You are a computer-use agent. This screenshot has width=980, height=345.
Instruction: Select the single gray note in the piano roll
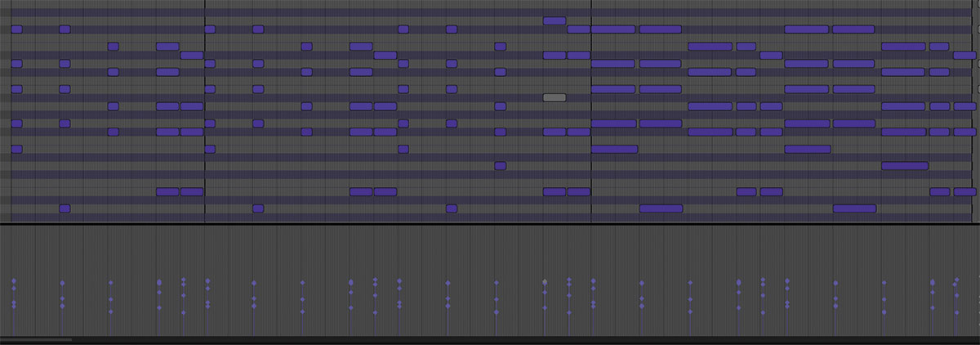coord(555,97)
